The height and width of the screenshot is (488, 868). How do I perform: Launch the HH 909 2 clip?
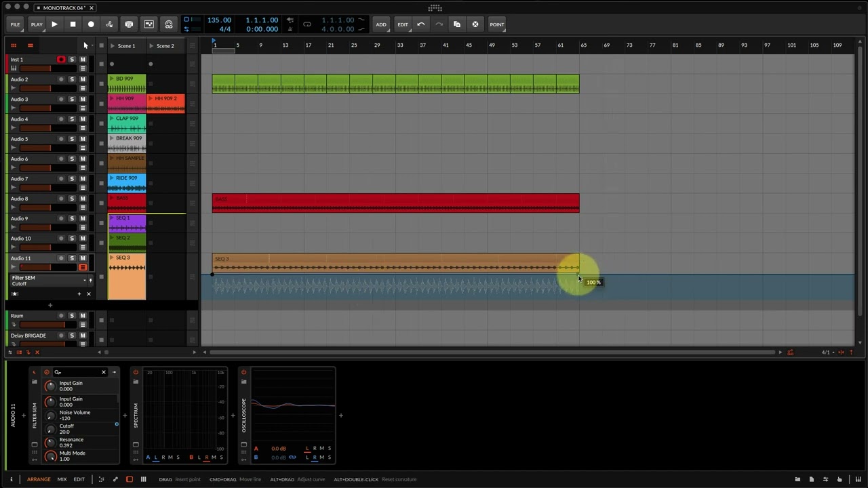click(x=151, y=98)
